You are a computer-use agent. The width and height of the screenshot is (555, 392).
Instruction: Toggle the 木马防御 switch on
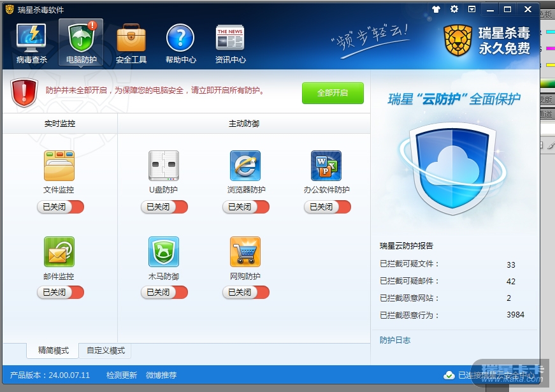click(164, 293)
